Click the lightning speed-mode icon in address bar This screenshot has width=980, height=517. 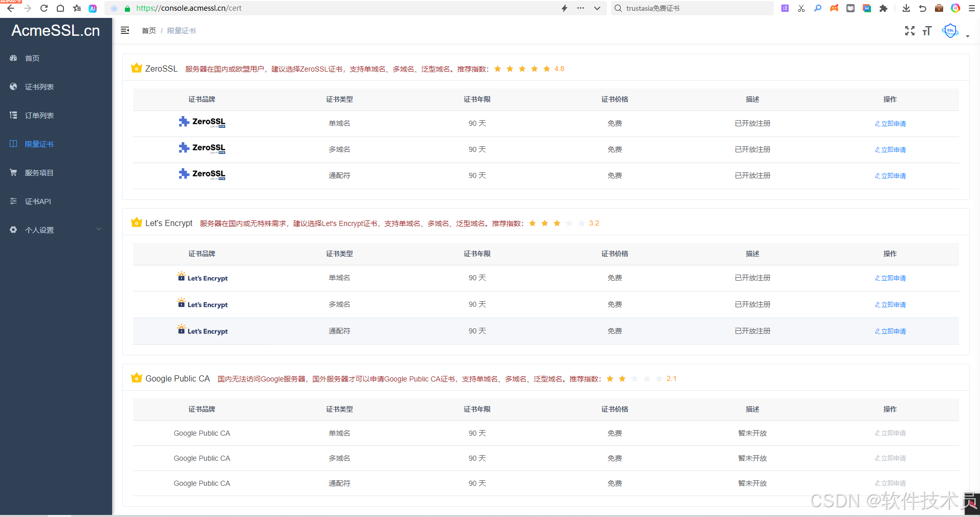tap(564, 8)
